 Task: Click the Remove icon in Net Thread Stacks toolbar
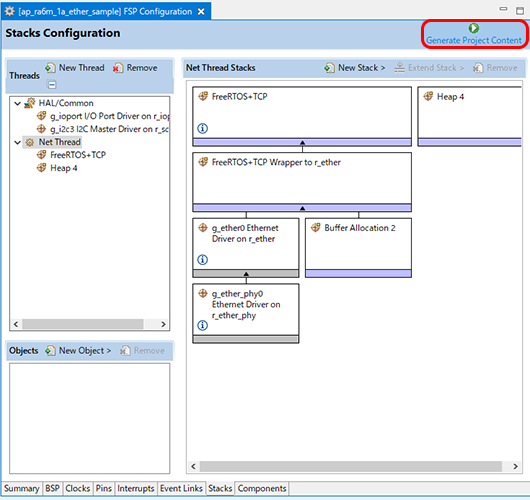click(x=478, y=68)
